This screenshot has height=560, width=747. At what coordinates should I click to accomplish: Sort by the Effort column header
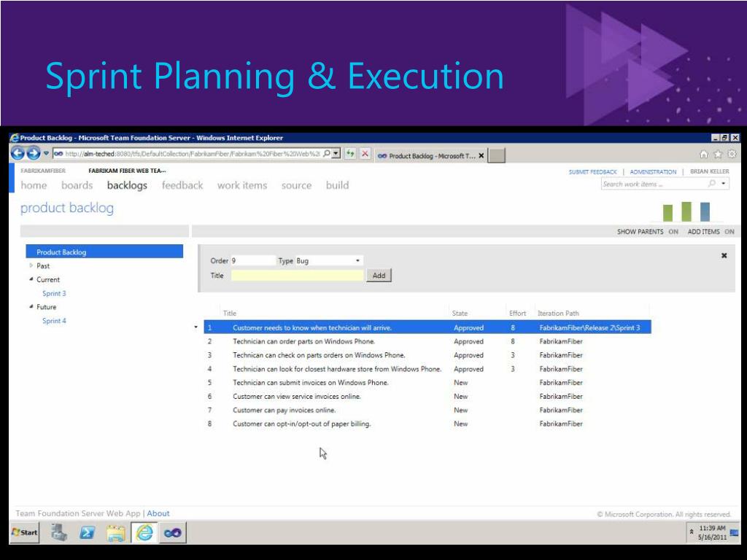517,313
